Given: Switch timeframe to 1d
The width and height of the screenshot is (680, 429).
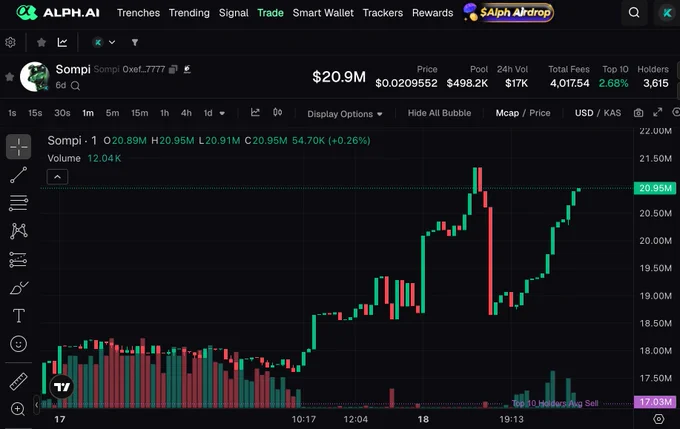Looking at the screenshot, I should 208,113.
